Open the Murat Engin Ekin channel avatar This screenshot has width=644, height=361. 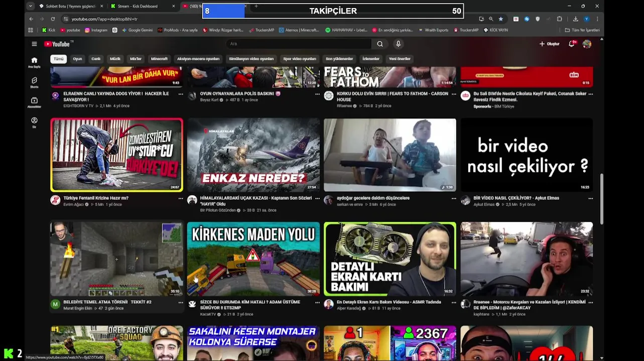[55, 304]
